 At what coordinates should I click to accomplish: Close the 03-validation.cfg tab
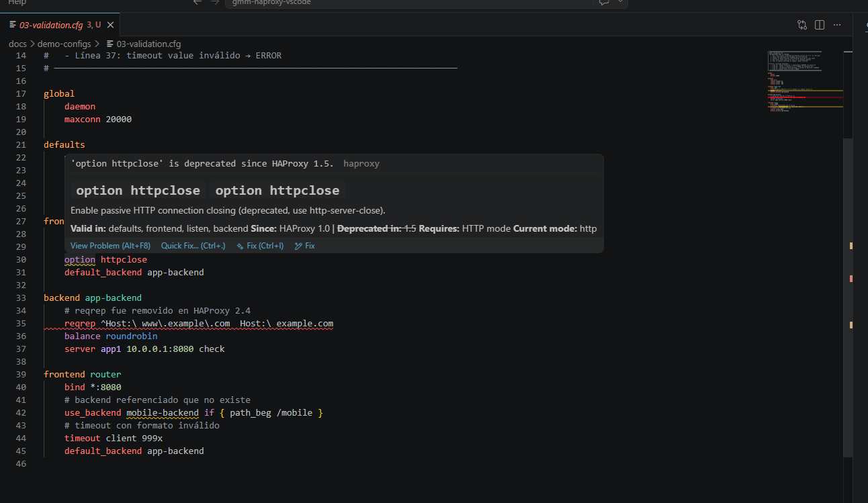click(x=110, y=24)
